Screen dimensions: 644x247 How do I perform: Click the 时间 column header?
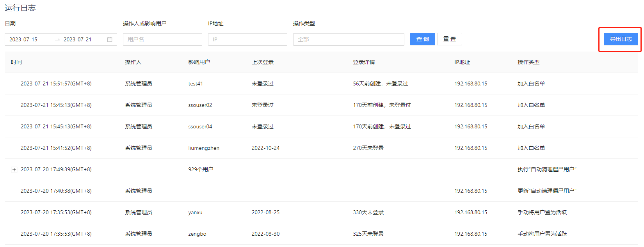tap(16, 62)
